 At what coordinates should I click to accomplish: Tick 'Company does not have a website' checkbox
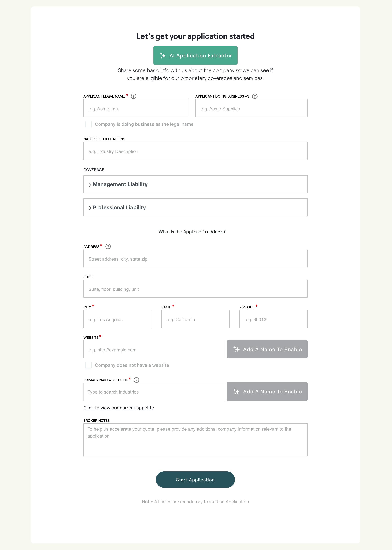[x=88, y=365]
